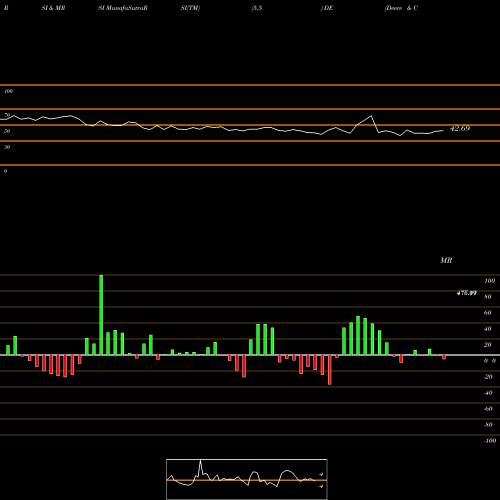Open the mini overview chart thumbnail at bottom

(247, 479)
